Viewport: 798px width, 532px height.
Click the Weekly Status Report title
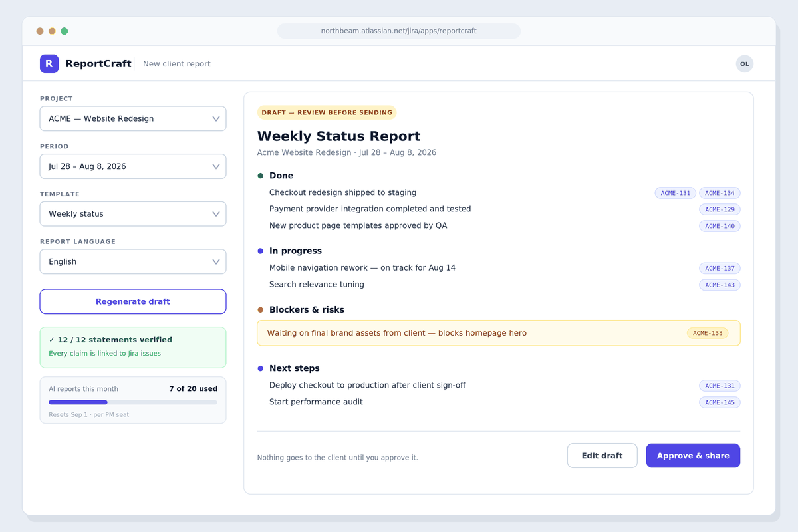pyautogui.click(x=338, y=136)
